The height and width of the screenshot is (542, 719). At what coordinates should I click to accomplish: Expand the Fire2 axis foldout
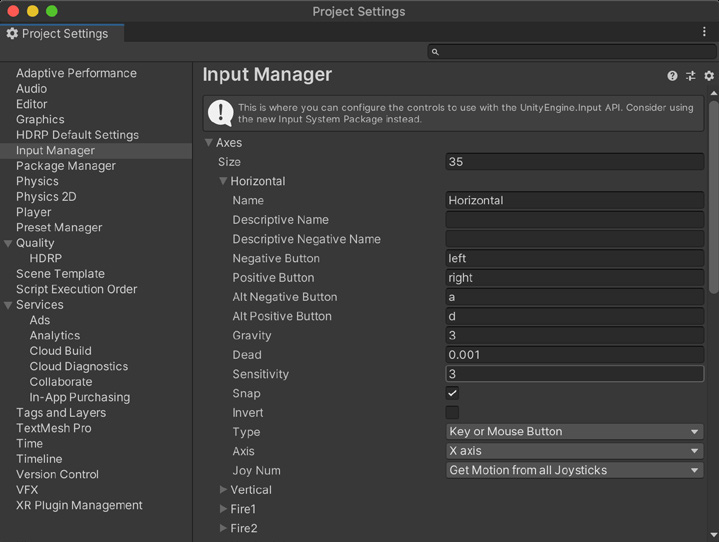223,528
